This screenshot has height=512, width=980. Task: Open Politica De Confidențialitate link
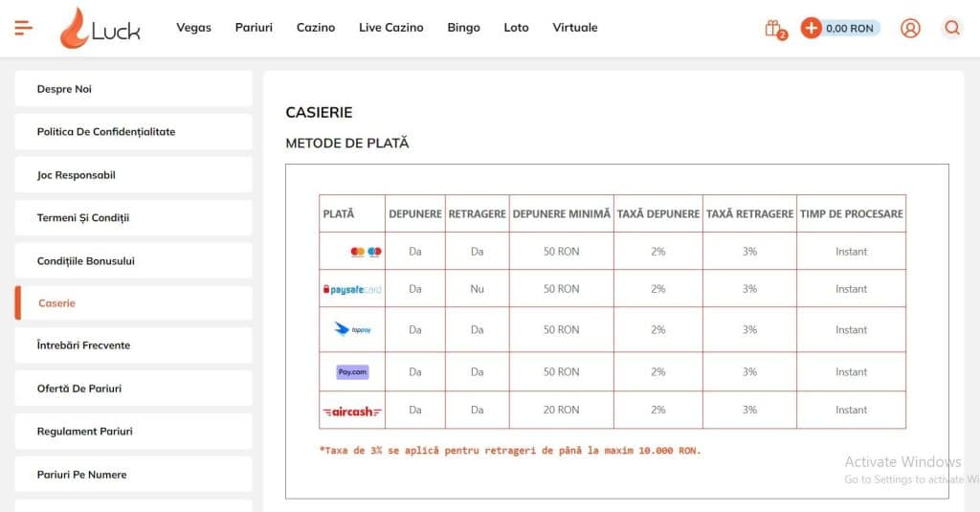click(x=134, y=132)
